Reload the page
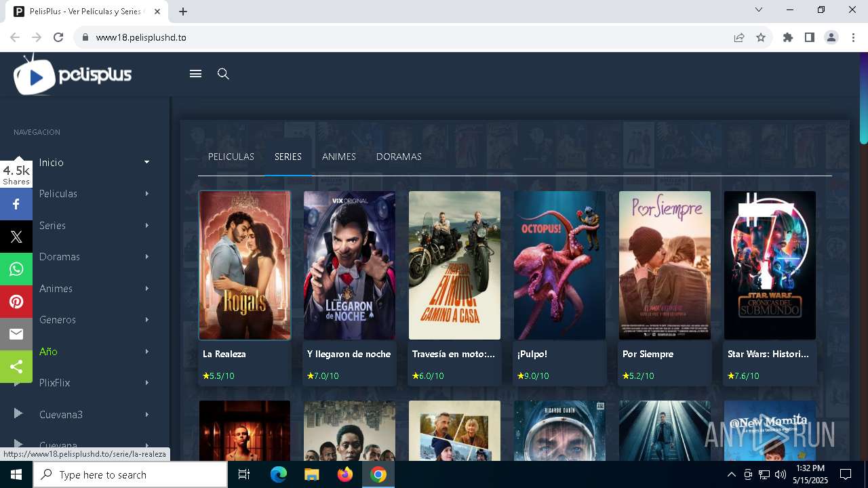This screenshot has height=488, width=868. pos(58,37)
